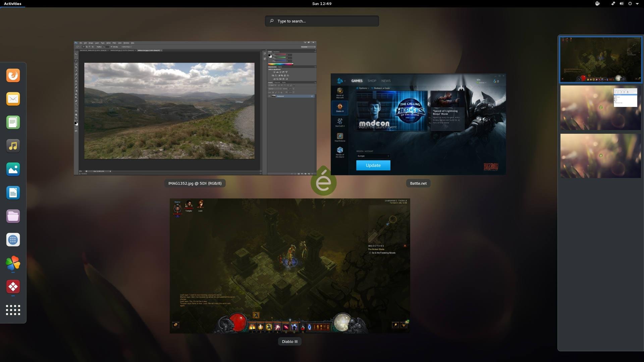The image size is (644, 362).
Task: Open Firefox from the dock
Action: click(x=13, y=75)
